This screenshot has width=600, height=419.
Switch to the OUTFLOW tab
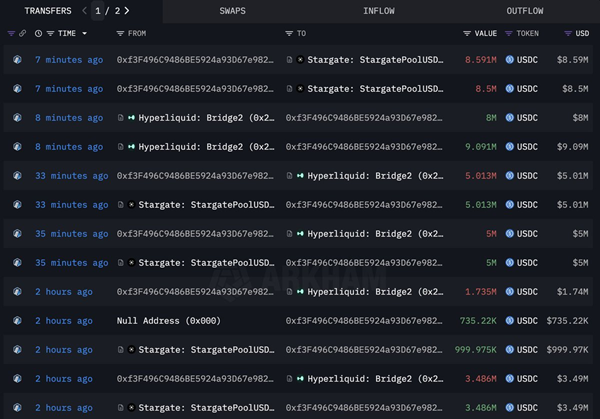click(525, 11)
